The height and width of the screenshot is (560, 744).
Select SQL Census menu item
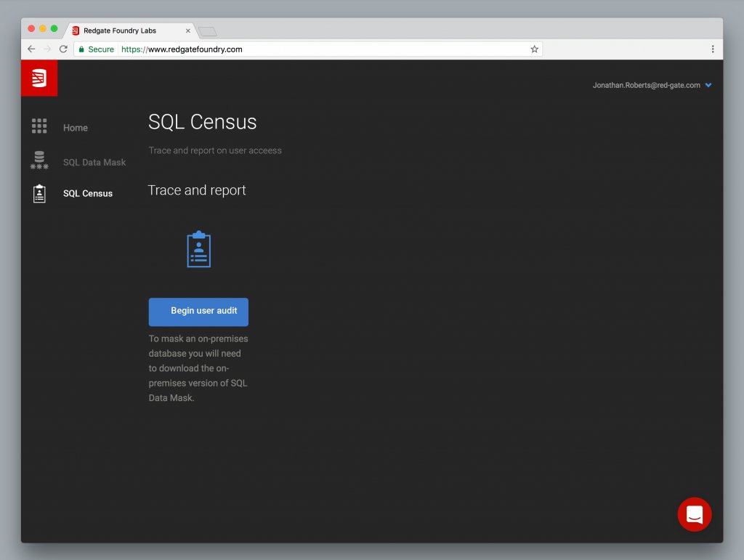tap(88, 193)
